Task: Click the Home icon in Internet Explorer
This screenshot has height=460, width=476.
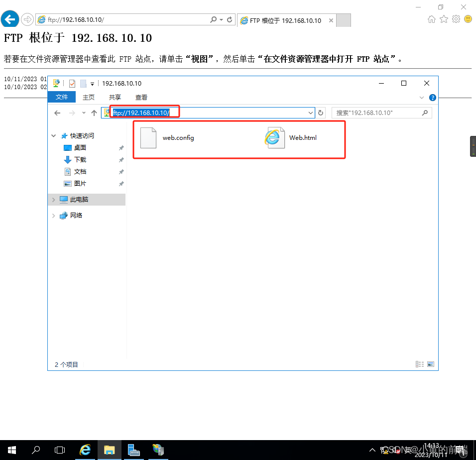Action: [x=431, y=18]
